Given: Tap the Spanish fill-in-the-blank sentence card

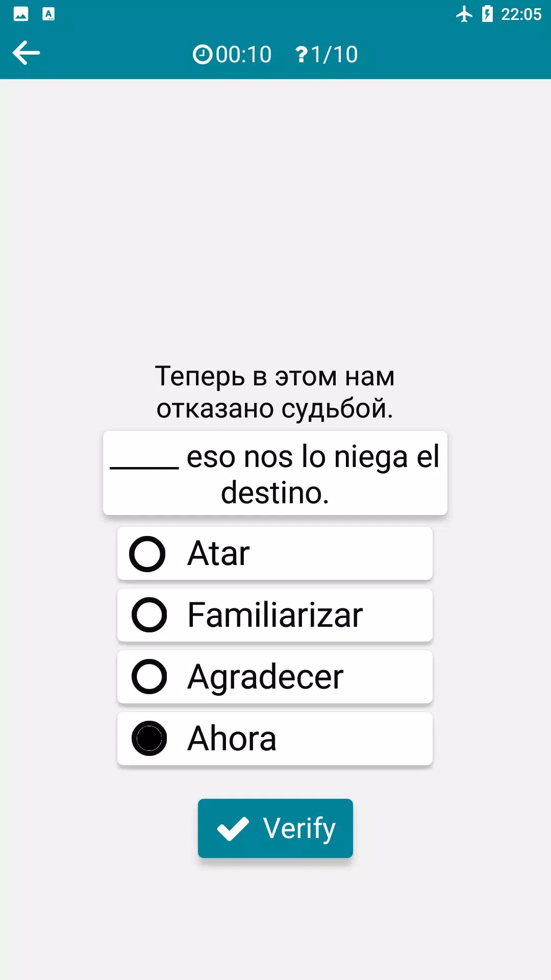Looking at the screenshot, I should [275, 474].
